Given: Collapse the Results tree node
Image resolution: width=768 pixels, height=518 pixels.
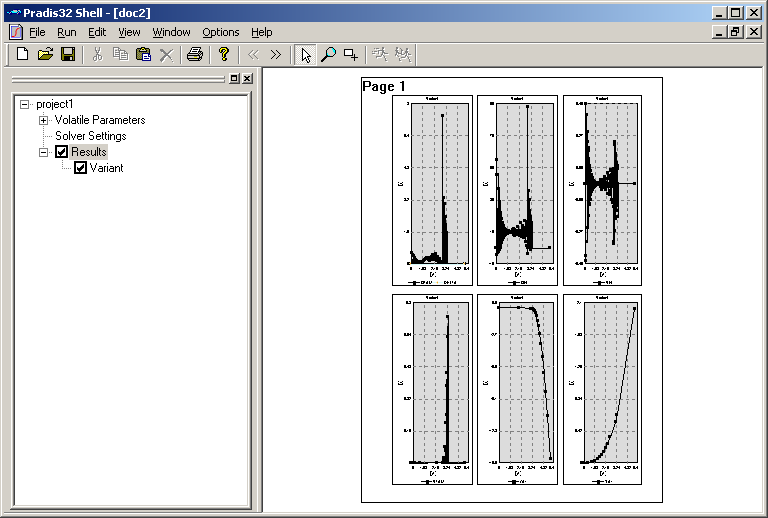Looking at the screenshot, I should (44, 152).
